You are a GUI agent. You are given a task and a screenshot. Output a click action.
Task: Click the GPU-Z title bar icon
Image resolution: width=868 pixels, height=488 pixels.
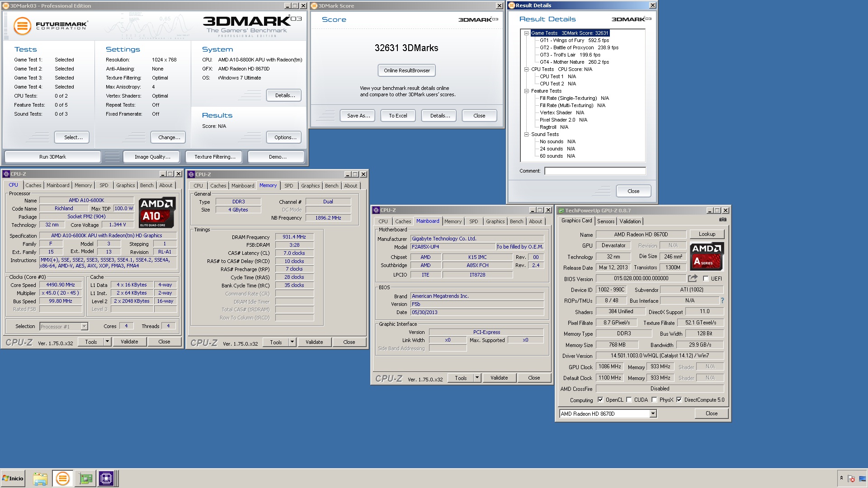[x=561, y=211]
